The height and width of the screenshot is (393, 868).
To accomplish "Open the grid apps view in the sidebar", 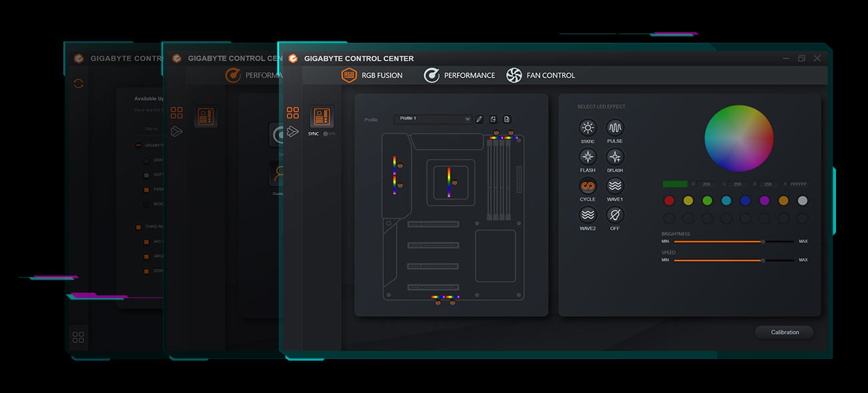I will click(x=292, y=112).
